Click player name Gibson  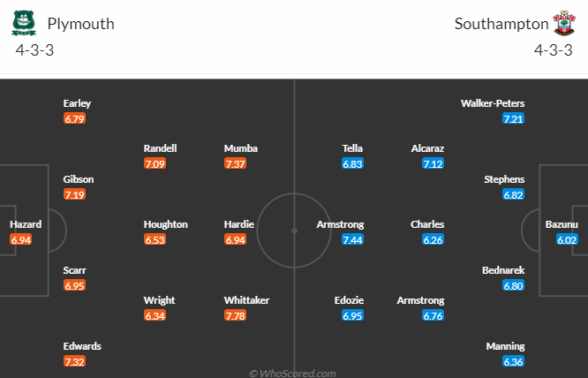[78, 179]
